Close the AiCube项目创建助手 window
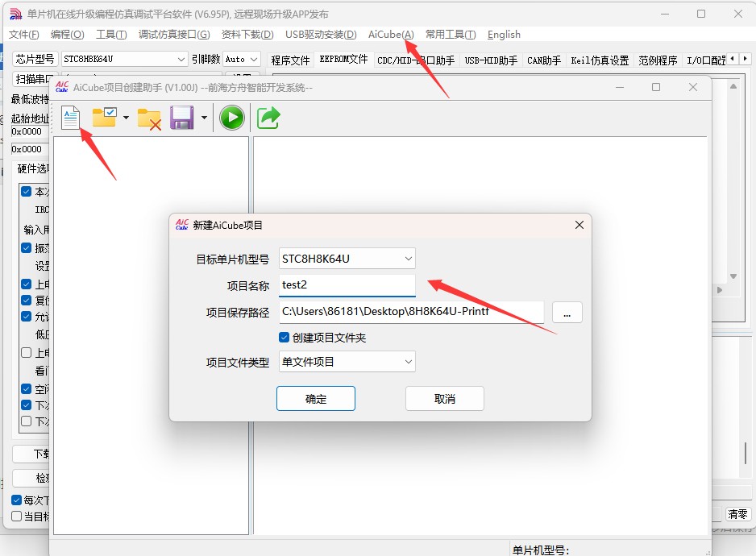This screenshot has height=556, width=756. 693,87
